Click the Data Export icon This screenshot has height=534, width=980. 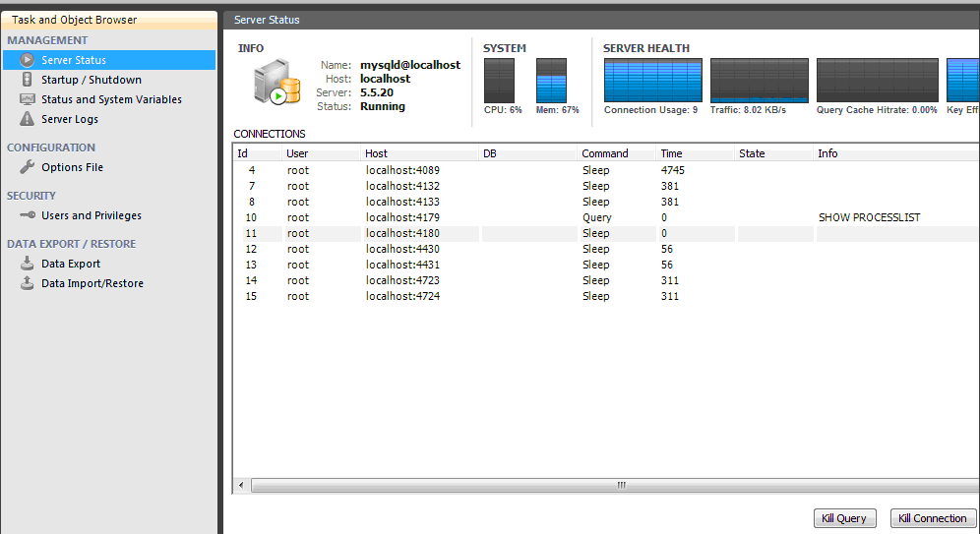pyautogui.click(x=28, y=264)
